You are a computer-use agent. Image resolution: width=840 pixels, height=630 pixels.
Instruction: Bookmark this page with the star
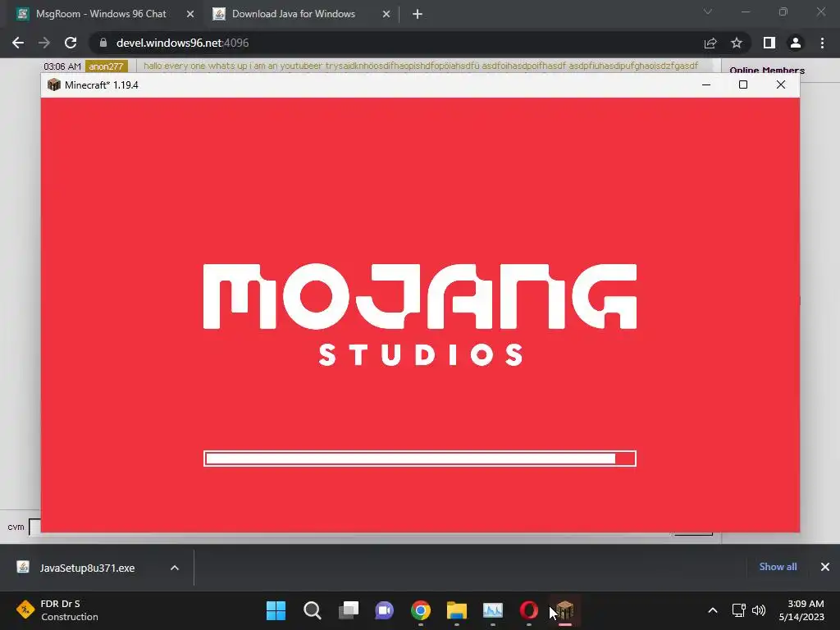click(x=737, y=43)
